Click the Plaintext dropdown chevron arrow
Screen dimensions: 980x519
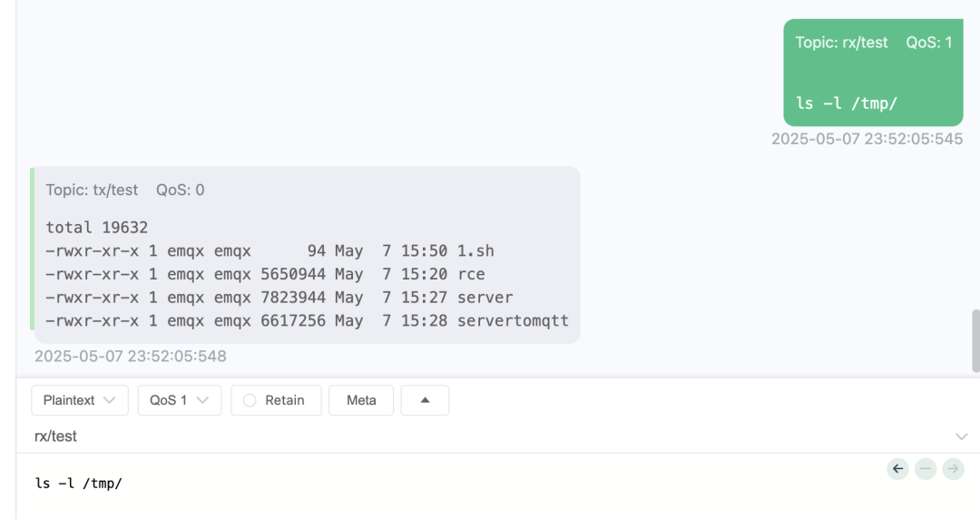[110, 400]
